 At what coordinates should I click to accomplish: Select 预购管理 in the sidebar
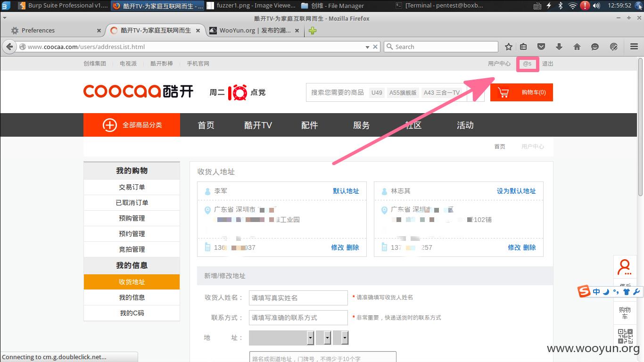click(x=132, y=218)
